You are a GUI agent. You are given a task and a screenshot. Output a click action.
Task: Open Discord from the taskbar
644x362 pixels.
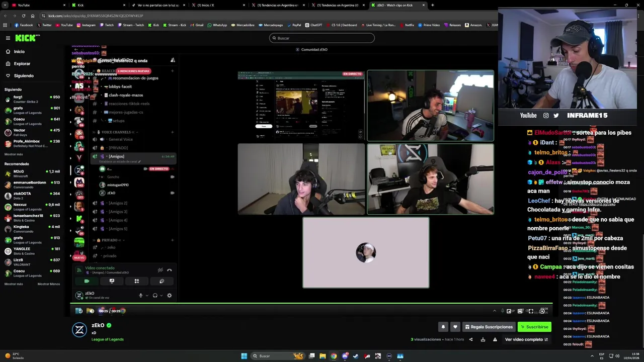[345, 356]
